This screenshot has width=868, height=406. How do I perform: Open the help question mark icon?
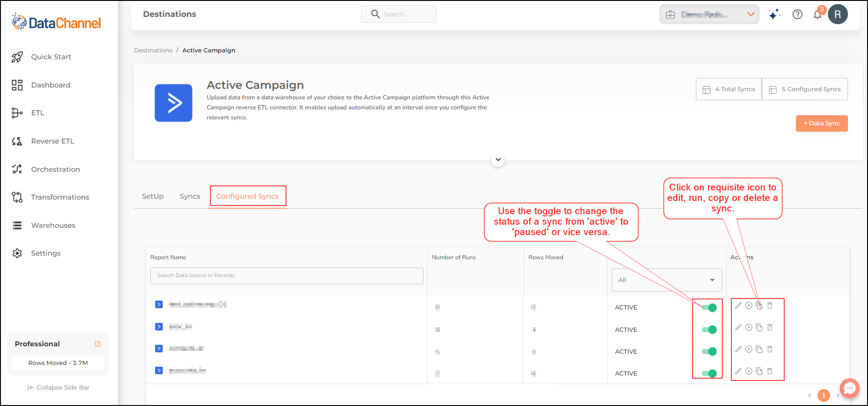coord(797,15)
